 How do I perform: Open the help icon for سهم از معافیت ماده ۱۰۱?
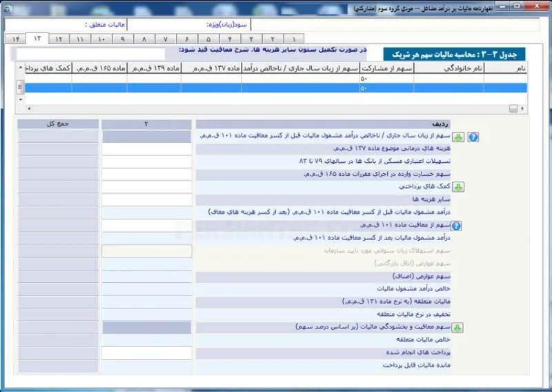click(x=456, y=225)
